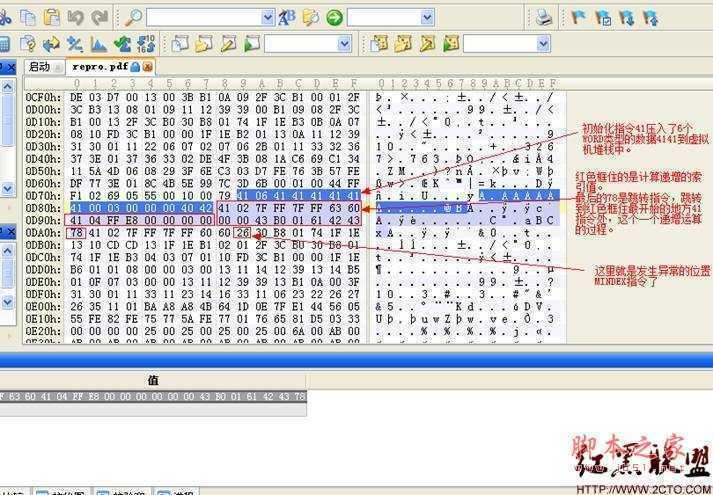The height and width of the screenshot is (495, 713).
Task: Click upper left panel scroll-up arrow
Action: [8, 86]
